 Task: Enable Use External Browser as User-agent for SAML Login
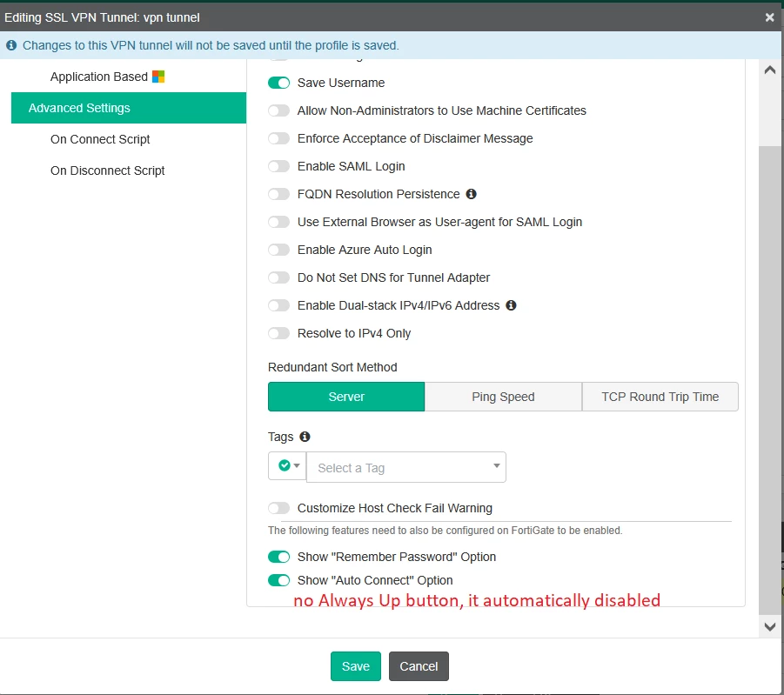[279, 222]
